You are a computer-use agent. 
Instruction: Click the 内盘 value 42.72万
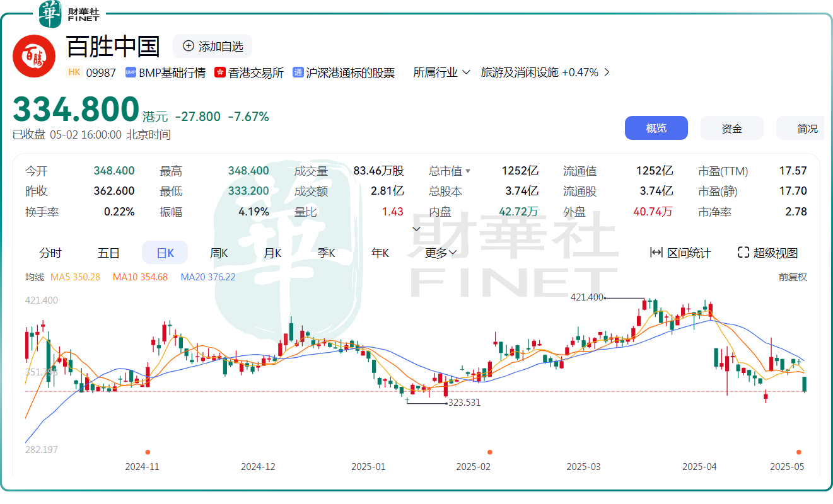(x=519, y=212)
